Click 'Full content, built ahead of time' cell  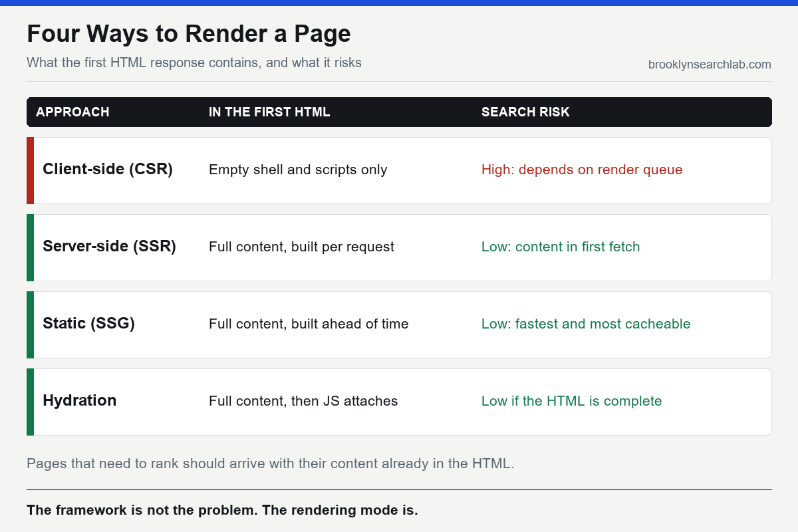point(309,324)
